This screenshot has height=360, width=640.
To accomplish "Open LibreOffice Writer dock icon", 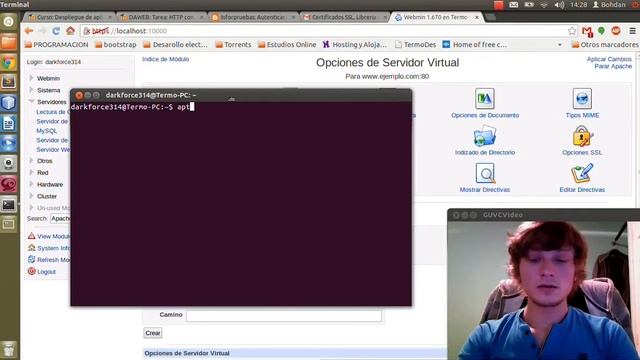I will pyautogui.click(x=9, y=123).
